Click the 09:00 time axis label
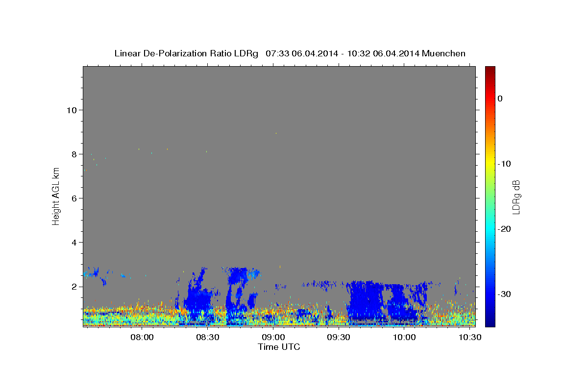The image size is (588, 392). click(273, 338)
